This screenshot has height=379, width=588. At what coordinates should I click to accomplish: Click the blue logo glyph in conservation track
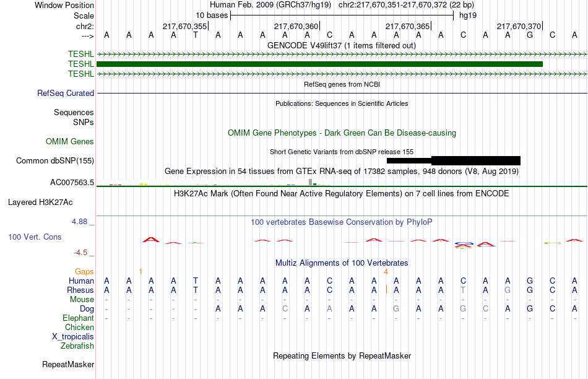[x=464, y=243]
